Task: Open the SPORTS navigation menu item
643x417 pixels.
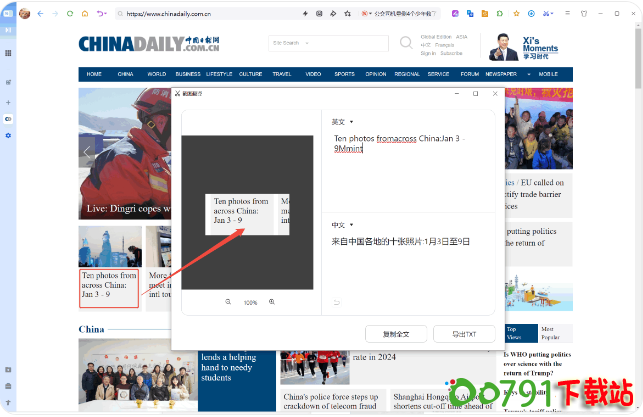Action: click(344, 74)
